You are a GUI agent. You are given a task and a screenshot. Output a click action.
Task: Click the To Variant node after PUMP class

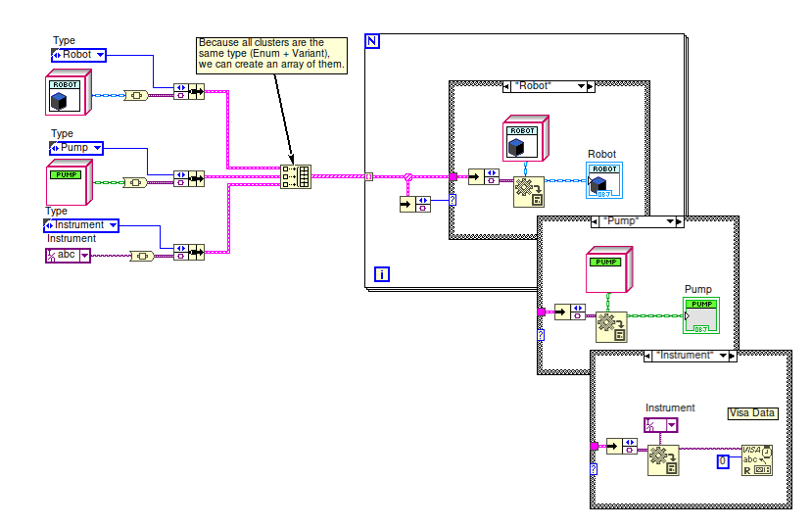click(135, 182)
